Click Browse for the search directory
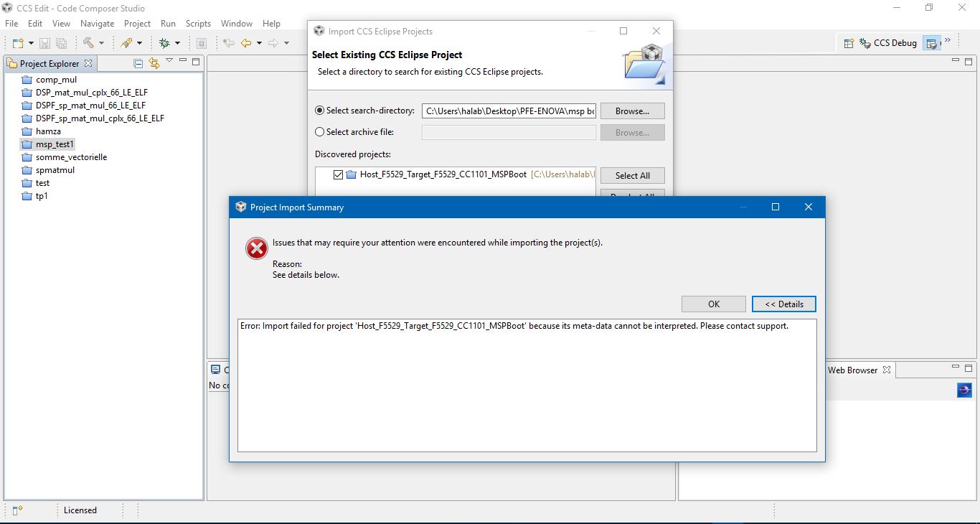This screenshot has height=524, width=980. click(x=633, y=111)
